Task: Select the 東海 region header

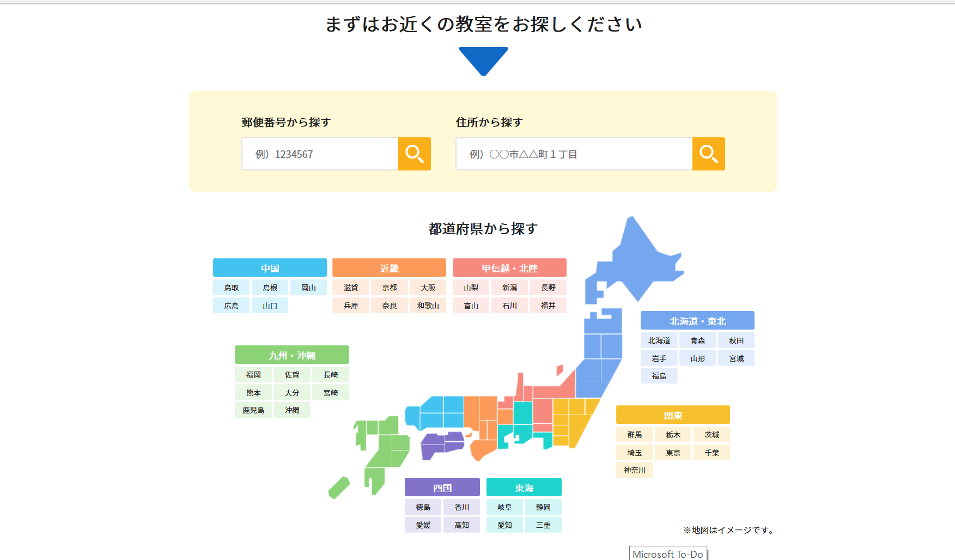Action: pos(524,488)
